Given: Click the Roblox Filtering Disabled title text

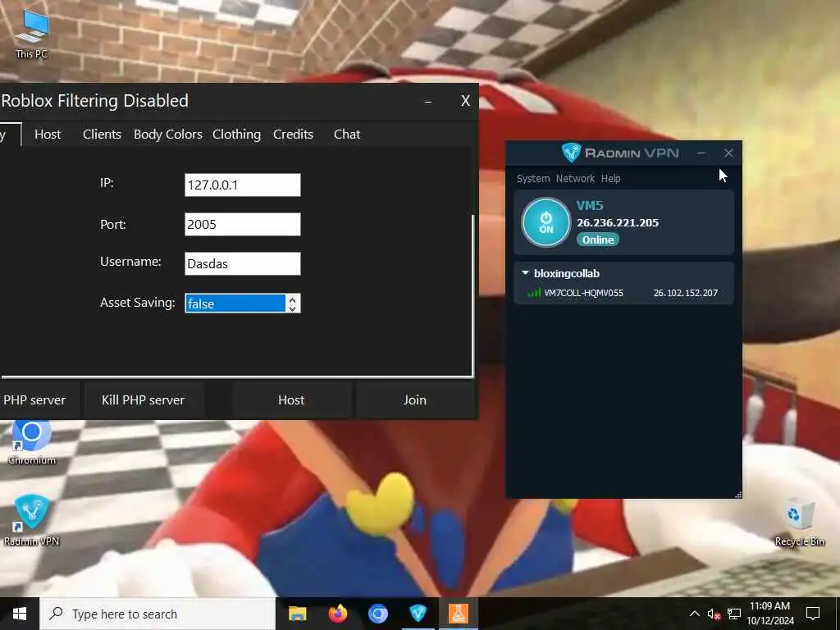Looking at the screenshot, I should tap(95, 101).
